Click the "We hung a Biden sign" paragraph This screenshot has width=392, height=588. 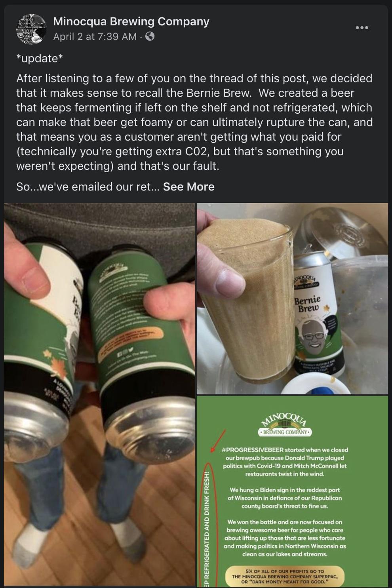[x=285, y=498]
